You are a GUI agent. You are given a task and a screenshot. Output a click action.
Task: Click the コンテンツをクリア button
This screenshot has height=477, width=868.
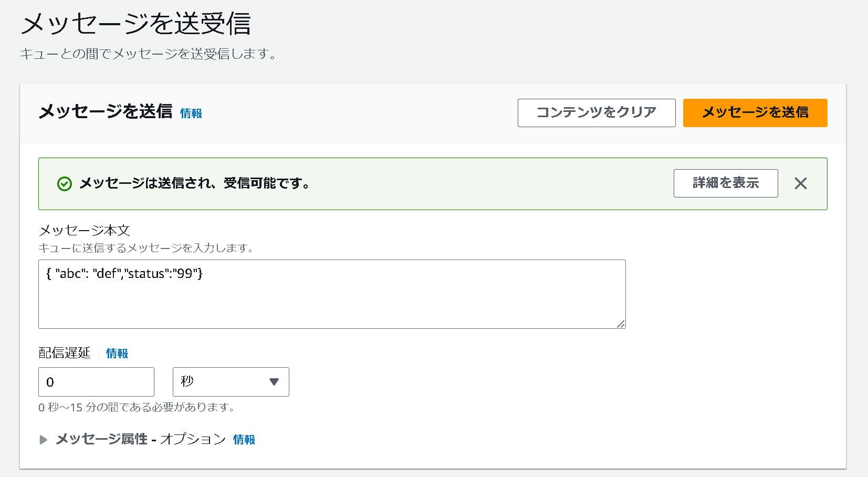(x=597, y=113)
